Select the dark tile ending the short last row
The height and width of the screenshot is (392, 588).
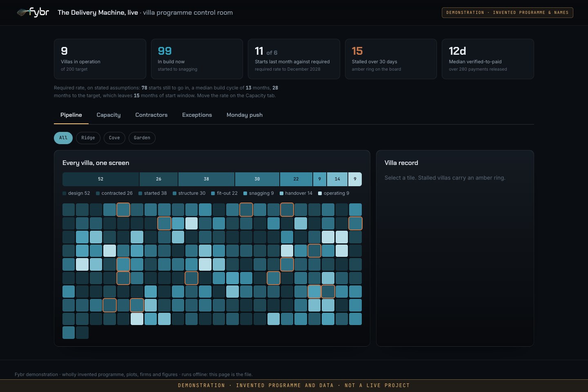(x=82, y=332)
